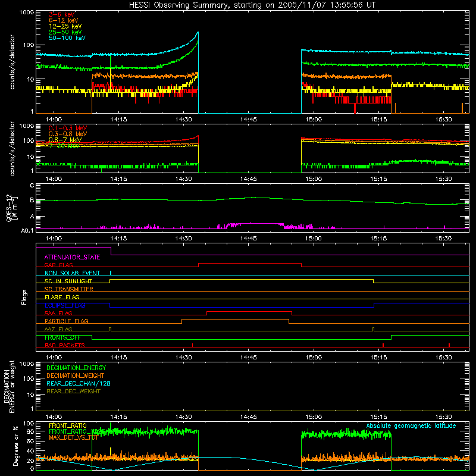Click the 14:30 tick under the decimation panel
Image resolution: width=476 pixels, height=476 pixels.
(x=183, y=417)
